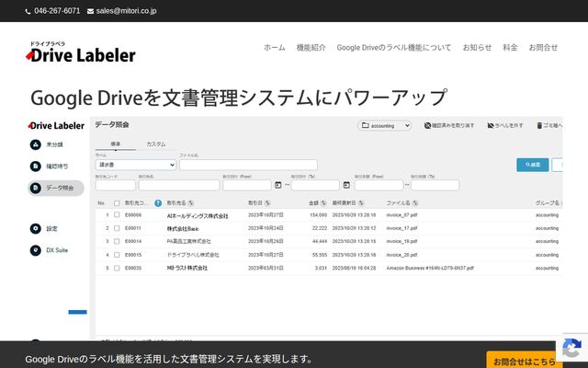Image resolution: width=588 pixels, height=368 pixels.
Task: Click the email envelope icon in top bar
Action: point(90,11)
